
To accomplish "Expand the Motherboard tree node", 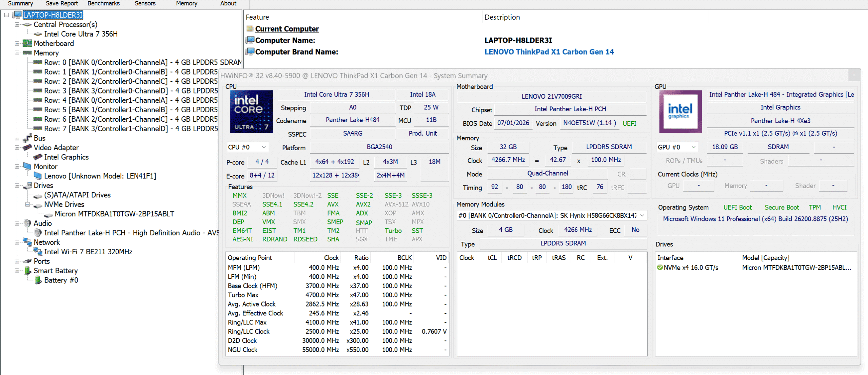I will 17,43.
